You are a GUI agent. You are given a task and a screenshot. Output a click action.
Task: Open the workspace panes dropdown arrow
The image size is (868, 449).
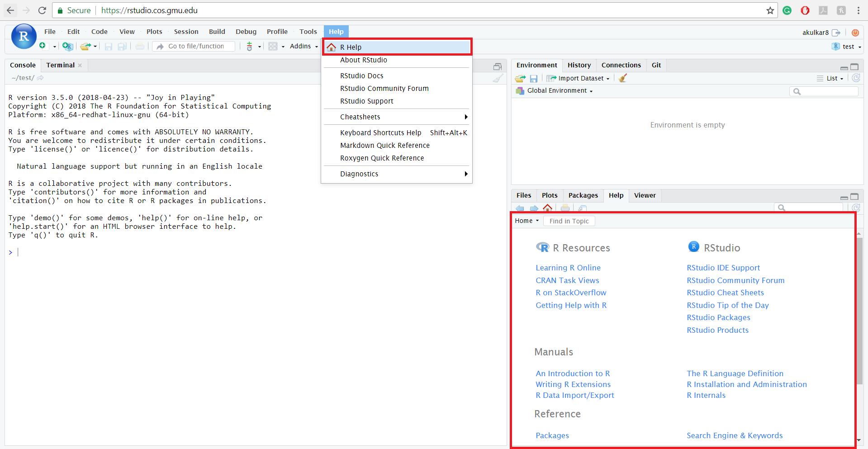tap(283, 47)
